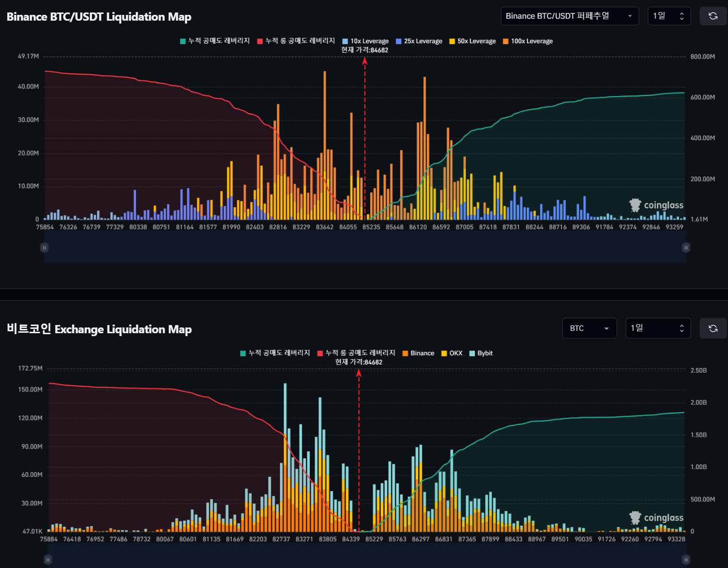The height and width of the screenshot is (568, 728).
Task: Click the tallest Bybit bar in Exchange map, just above the 82737 axis price
Action: coord(285,408)
